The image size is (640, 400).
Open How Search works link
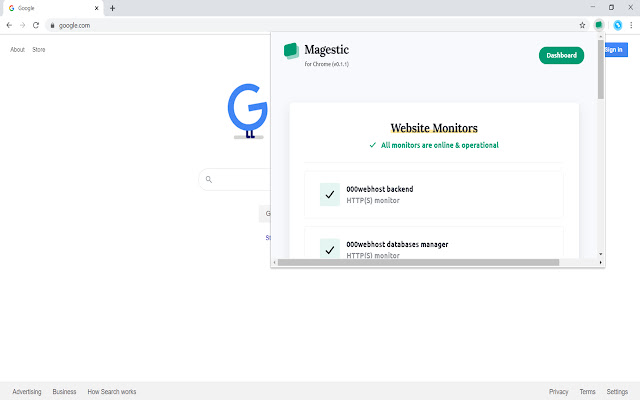[x=112, y=391]
